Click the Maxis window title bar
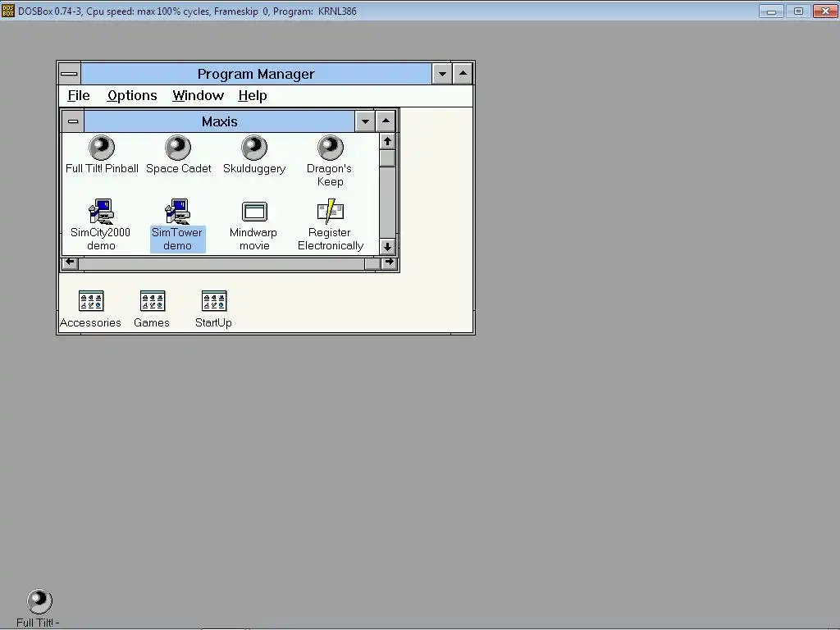The height and width of the screenshot is (630, 840). [x=220, y=121]
